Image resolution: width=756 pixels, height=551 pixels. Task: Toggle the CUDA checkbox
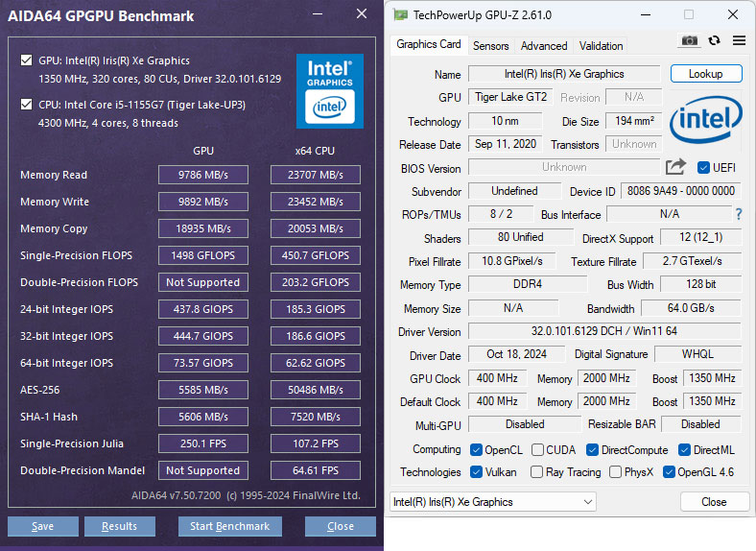tap(538, 450)
